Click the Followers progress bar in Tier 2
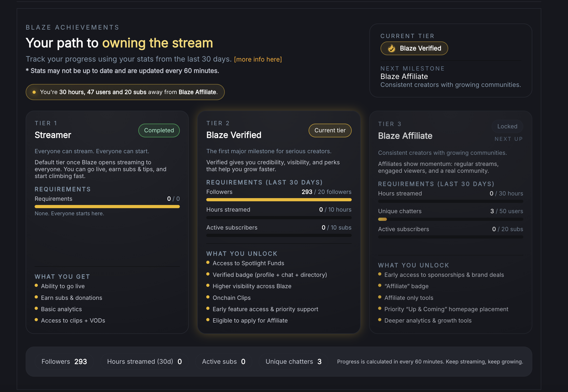The image size is (568, 392). point(279,200)
